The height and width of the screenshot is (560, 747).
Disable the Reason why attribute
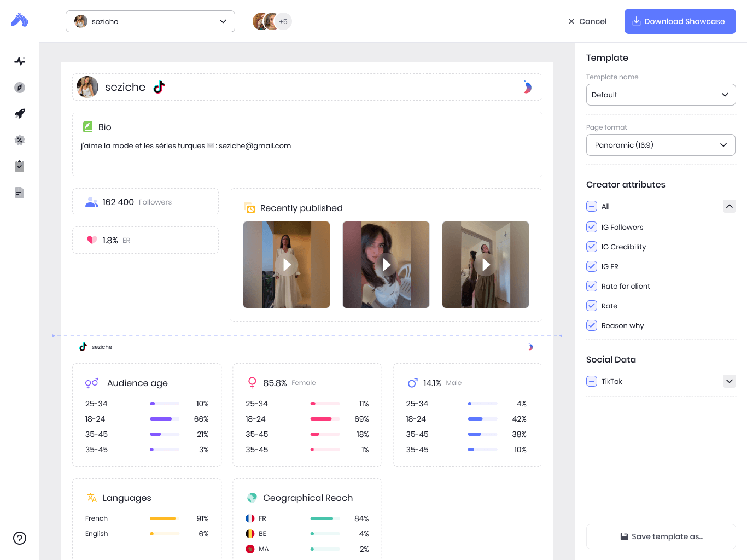tap(592, 325)
